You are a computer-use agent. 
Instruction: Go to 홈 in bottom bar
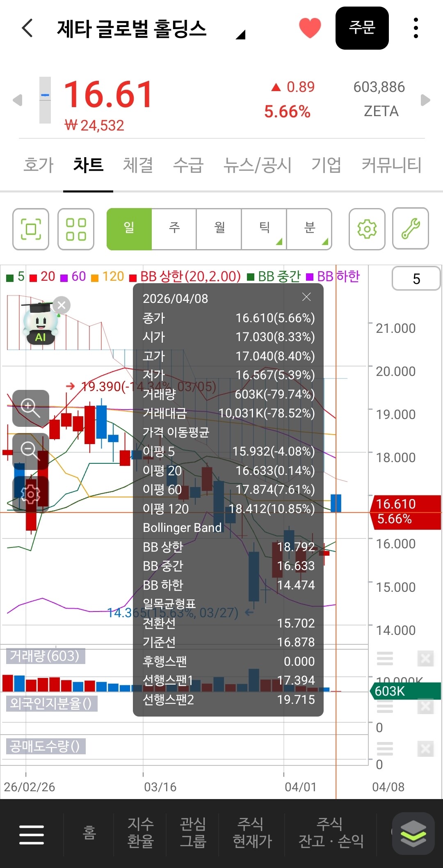[89, 833]
